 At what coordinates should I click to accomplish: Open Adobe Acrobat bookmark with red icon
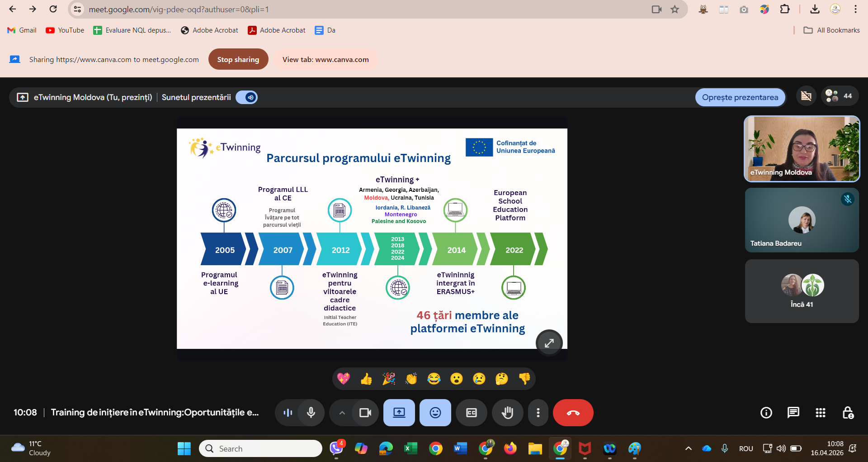click(277, 30)
